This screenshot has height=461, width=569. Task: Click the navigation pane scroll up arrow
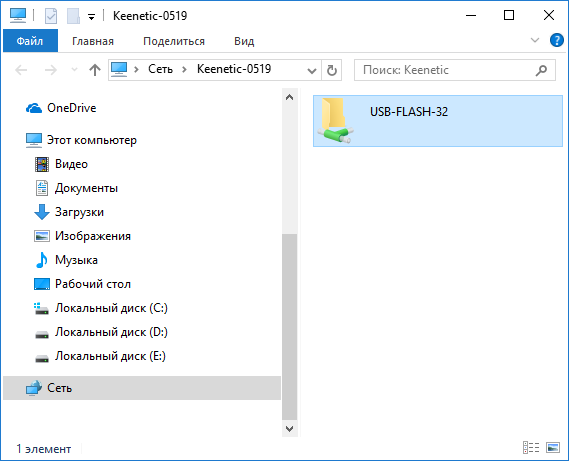pyautogui.click(x=290, y=97)
